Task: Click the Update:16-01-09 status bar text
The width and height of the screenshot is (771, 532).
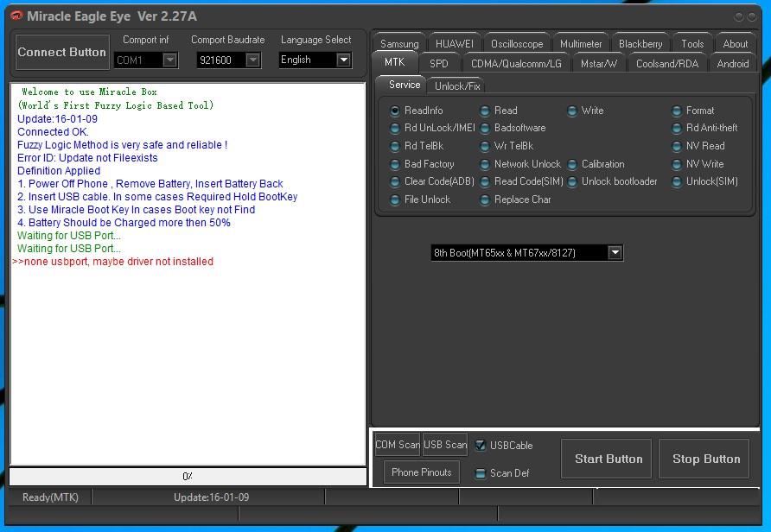Action: (x=211, y=497)
